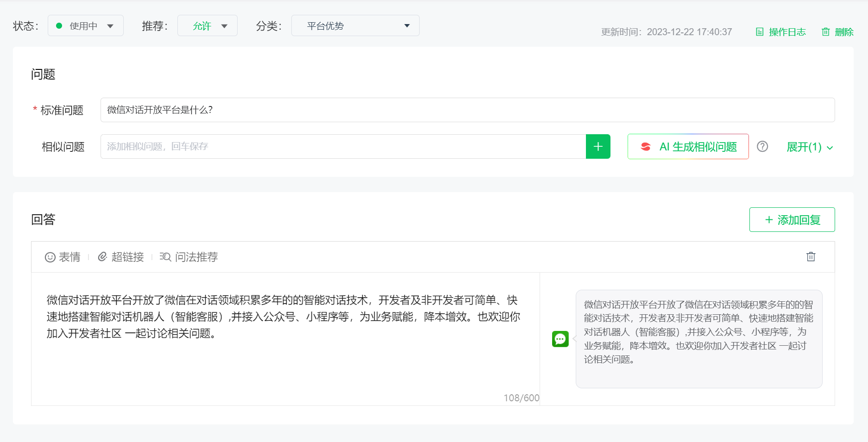
Task: Delete this answer with the trash icon
Action: pos(811,257)
